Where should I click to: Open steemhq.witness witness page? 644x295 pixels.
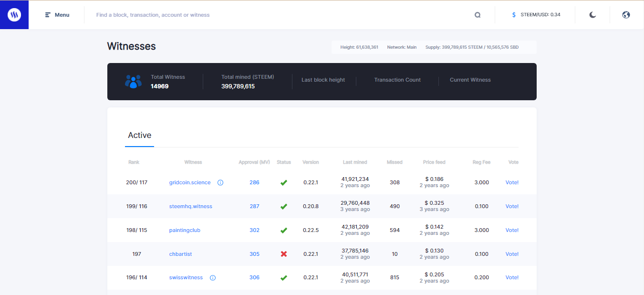point(191,206)
